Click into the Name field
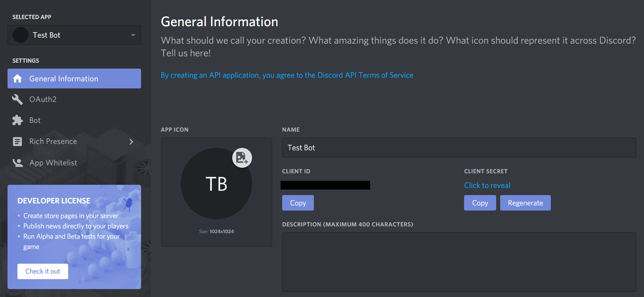Viewport: 644px width, 297px height. 459,148
